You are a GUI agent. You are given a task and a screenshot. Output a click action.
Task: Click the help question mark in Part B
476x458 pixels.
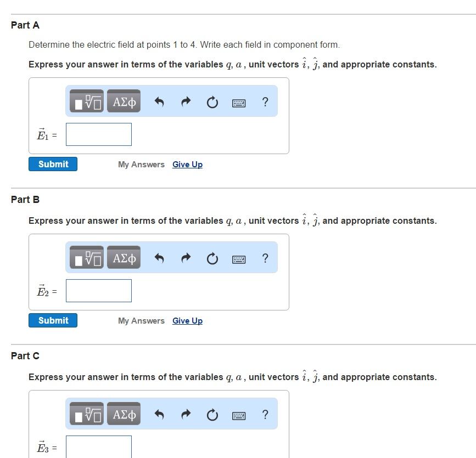[265, 258]
